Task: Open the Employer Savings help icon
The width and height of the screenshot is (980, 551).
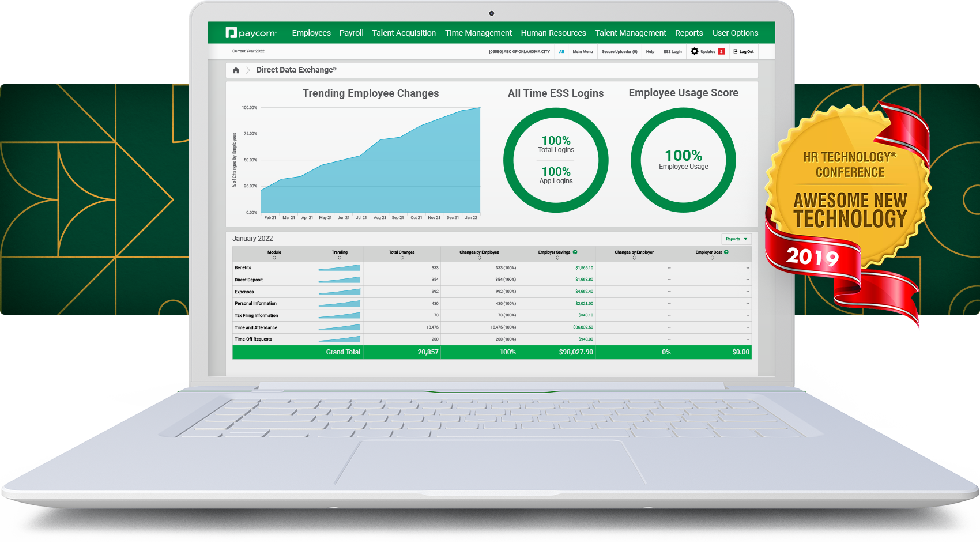Action: coord(575,252)
